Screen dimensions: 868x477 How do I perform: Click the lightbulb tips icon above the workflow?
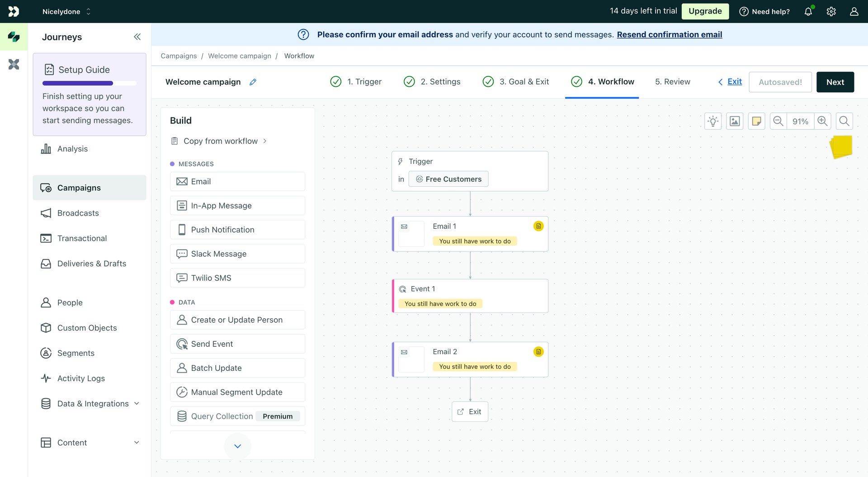tap(712, 121)
